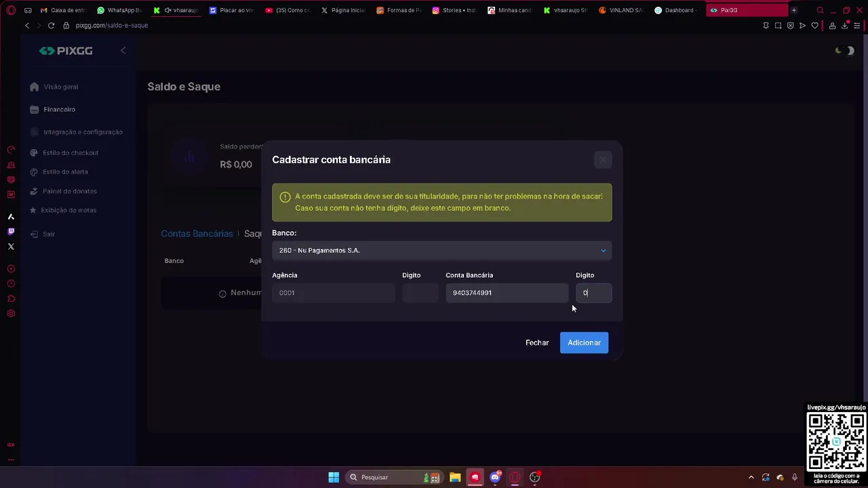Switch to the Instagram Stories browser tab

455,10
